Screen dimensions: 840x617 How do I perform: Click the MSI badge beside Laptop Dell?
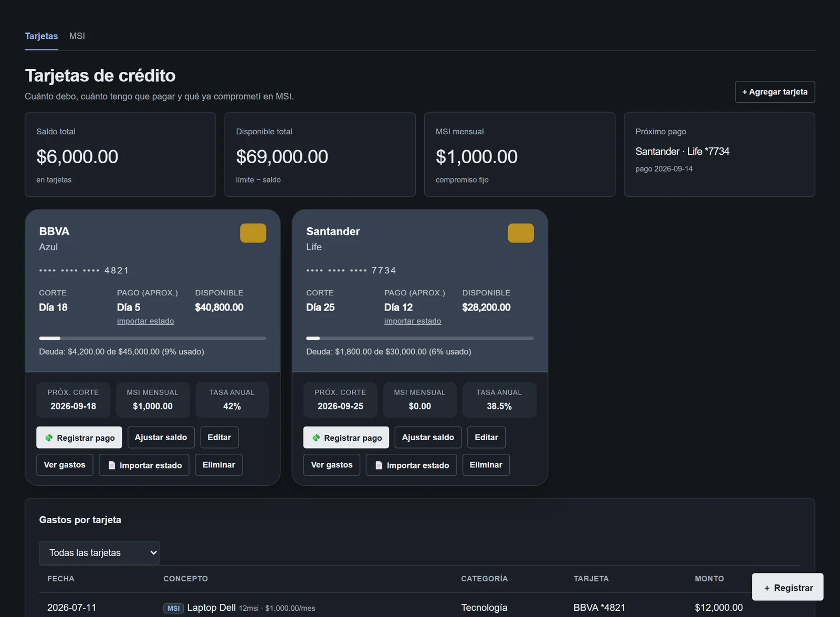pos(173,608)
